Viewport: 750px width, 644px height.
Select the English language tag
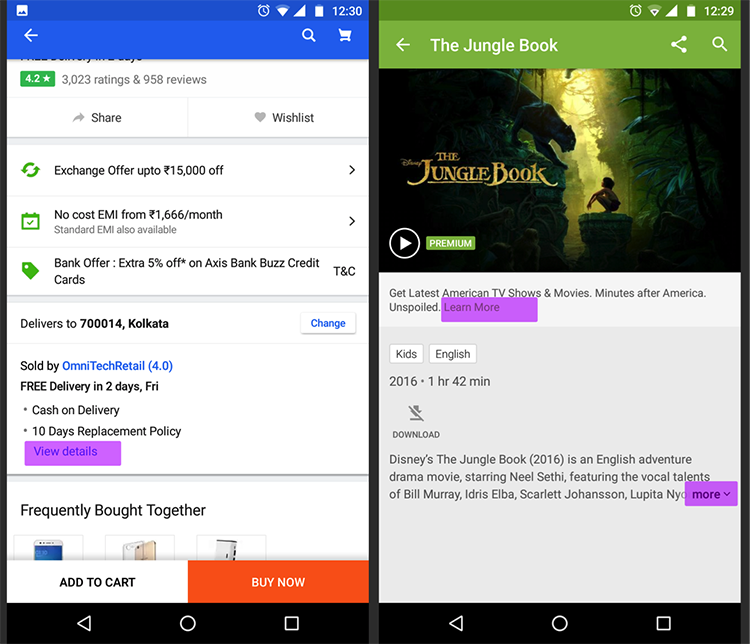pyautogui.click(x=452, y=354)
